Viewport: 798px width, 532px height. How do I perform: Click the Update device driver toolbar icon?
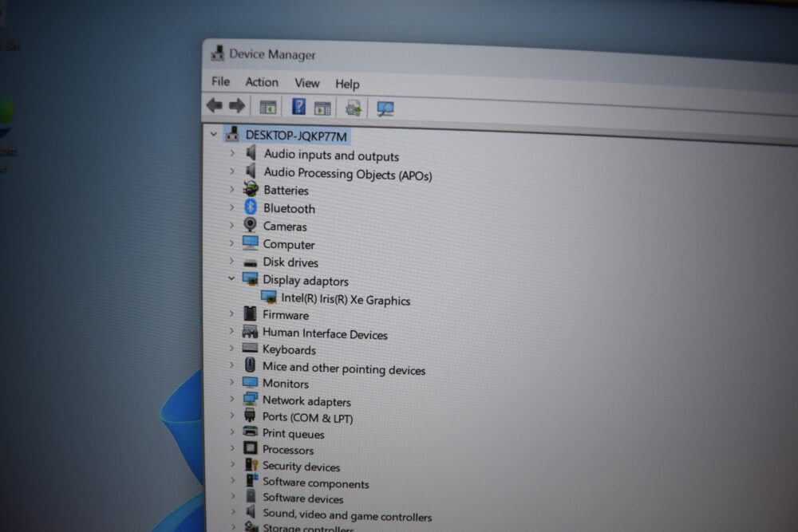pos(354,108)
